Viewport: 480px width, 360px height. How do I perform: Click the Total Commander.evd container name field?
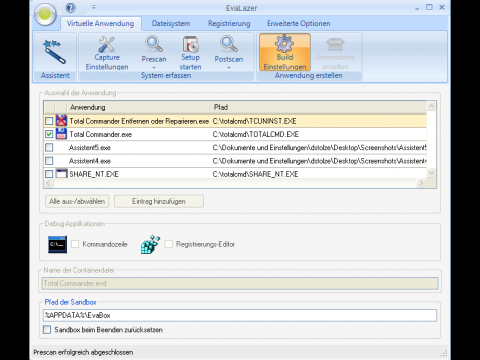tap(240, 283)
